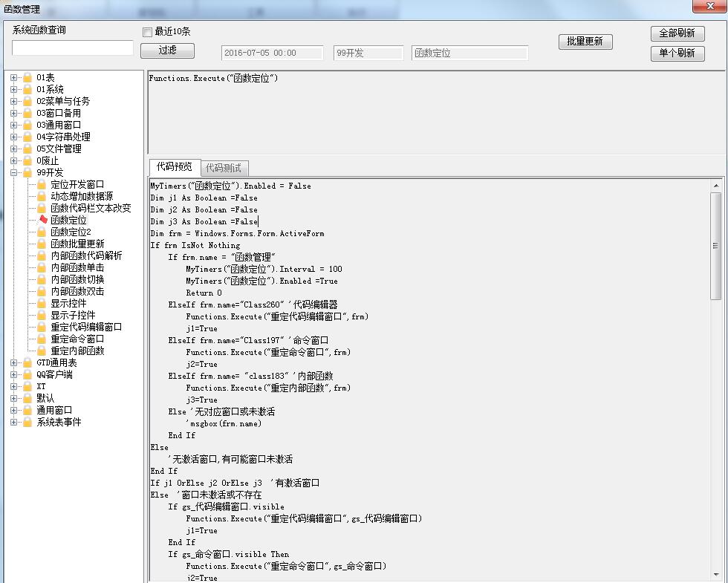728x583 pixels.
Task: Click the lock icon beside 显示控件
Action: 42,303
